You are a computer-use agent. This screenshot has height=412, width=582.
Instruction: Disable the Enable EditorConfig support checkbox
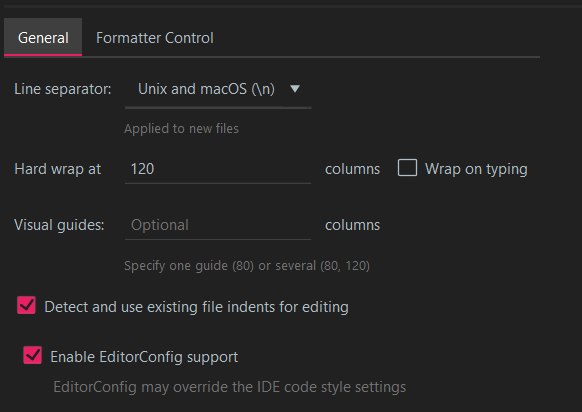(33, 355)
